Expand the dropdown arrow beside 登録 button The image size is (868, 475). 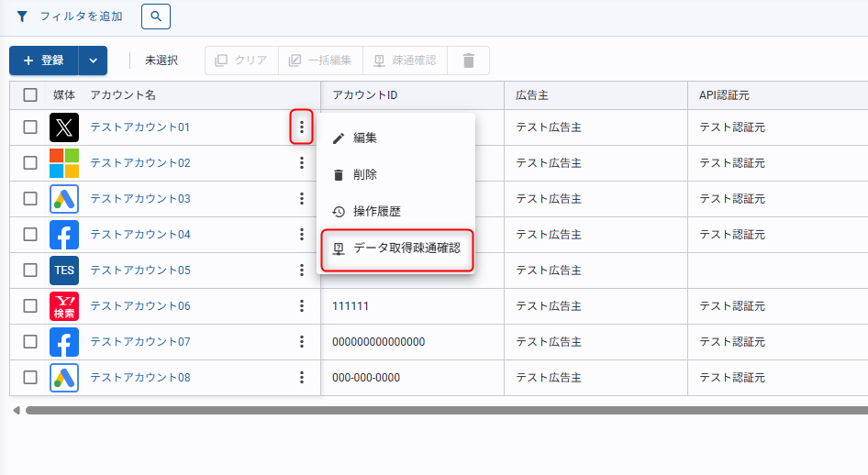tap(93, 61)
